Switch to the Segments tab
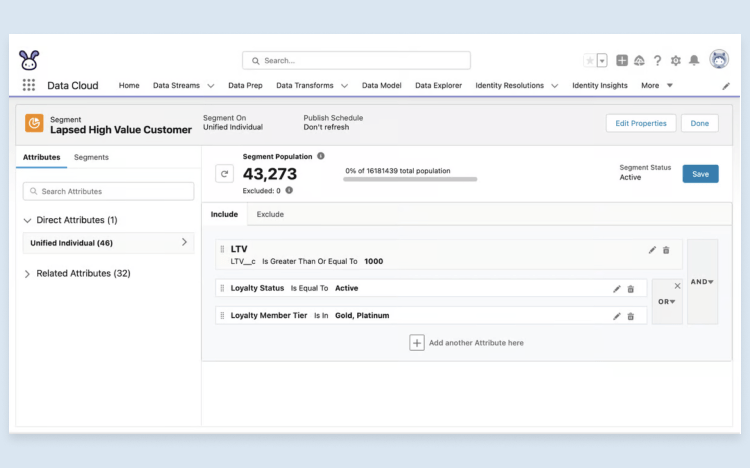Screen dimensions: 750x468 [x=91, y=157]
